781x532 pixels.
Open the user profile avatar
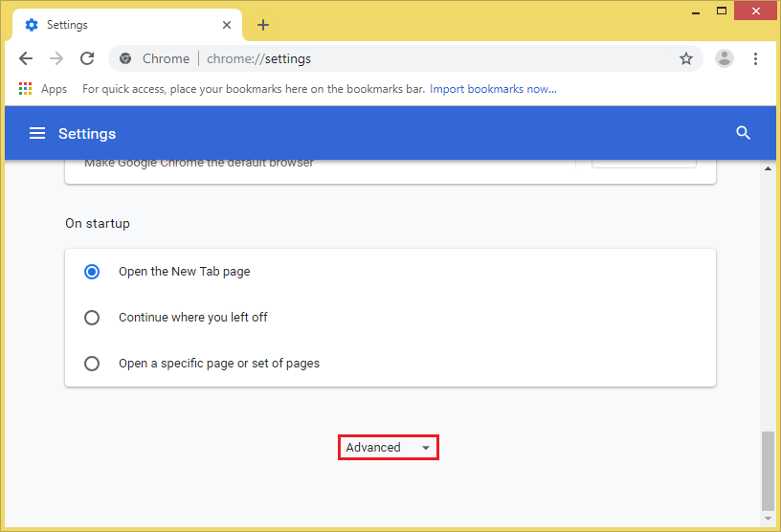tap(725, 58)
